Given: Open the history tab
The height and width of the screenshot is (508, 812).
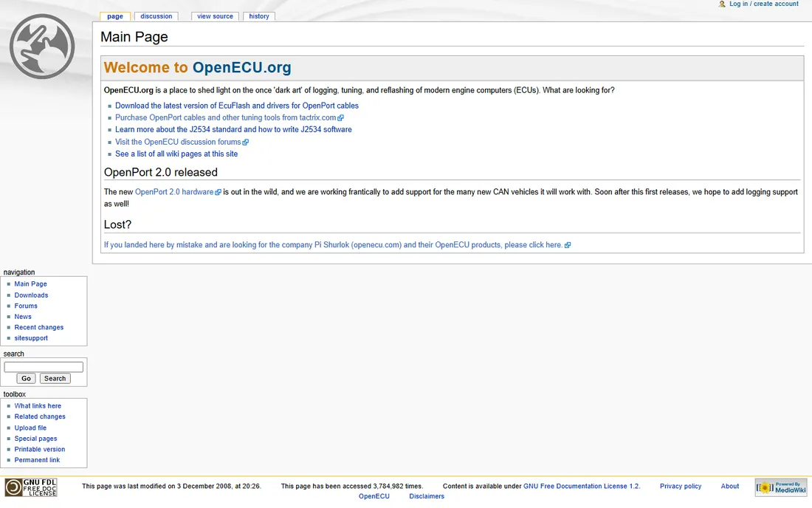Looking at the screenshot, I should 259,16.
